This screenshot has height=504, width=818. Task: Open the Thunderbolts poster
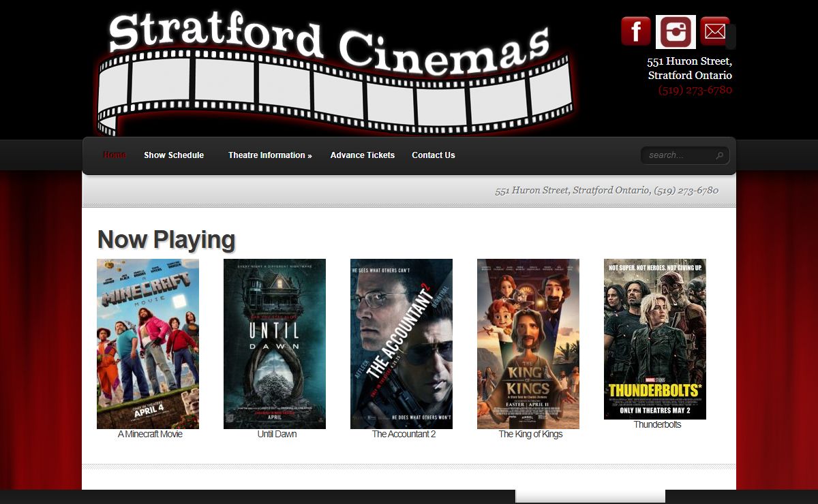(655, 339)
